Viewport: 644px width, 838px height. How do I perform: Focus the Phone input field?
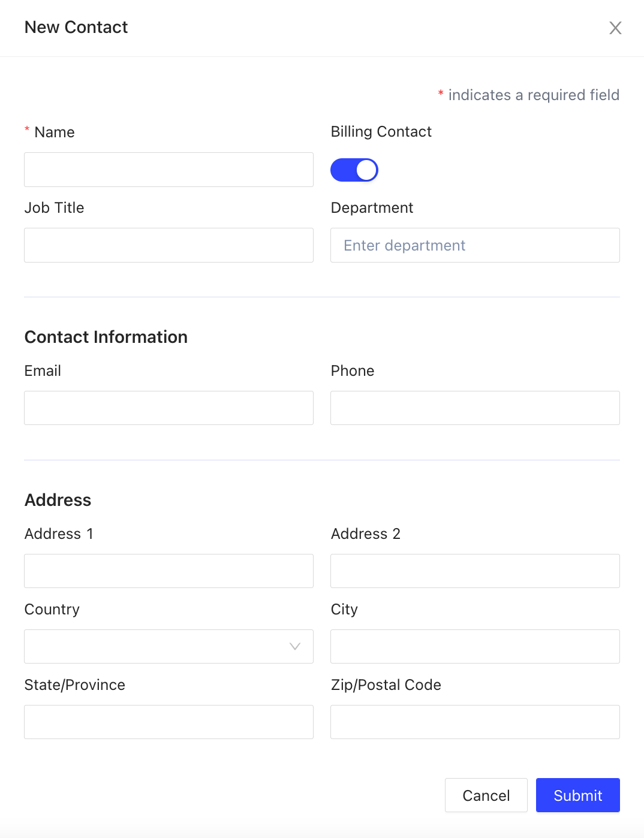475,408
